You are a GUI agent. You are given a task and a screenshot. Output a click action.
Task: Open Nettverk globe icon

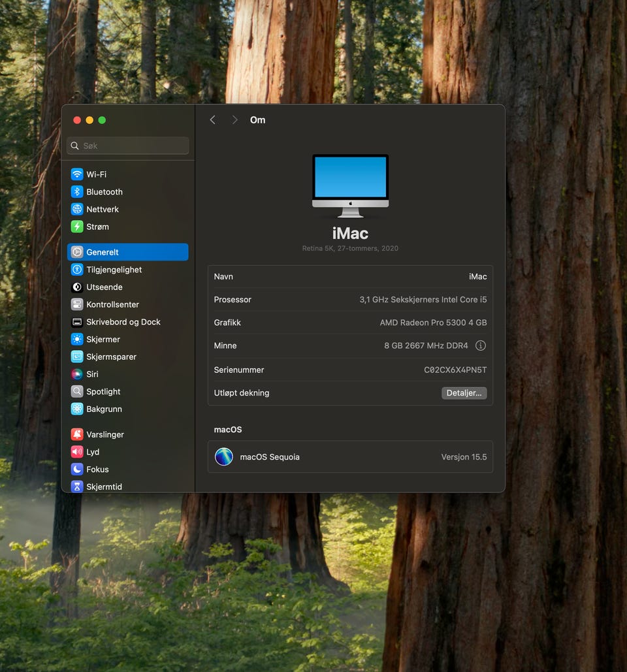point(77,210)
